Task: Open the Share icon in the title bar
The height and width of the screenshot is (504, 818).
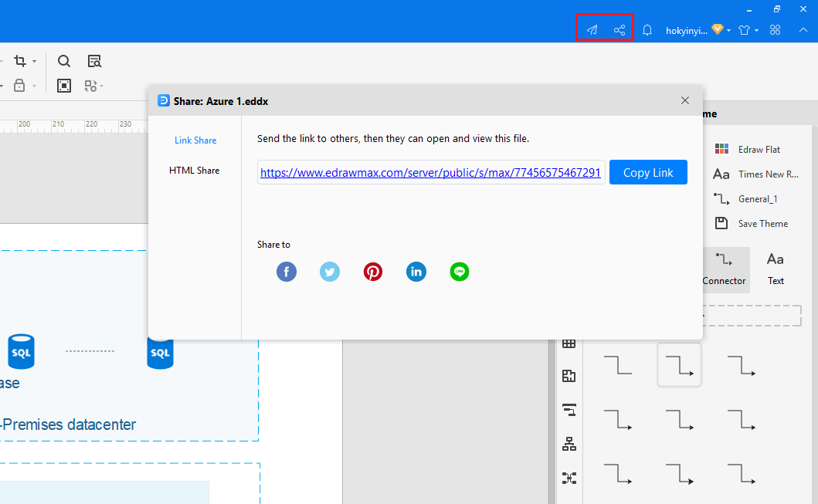Action: pos(619,29)
